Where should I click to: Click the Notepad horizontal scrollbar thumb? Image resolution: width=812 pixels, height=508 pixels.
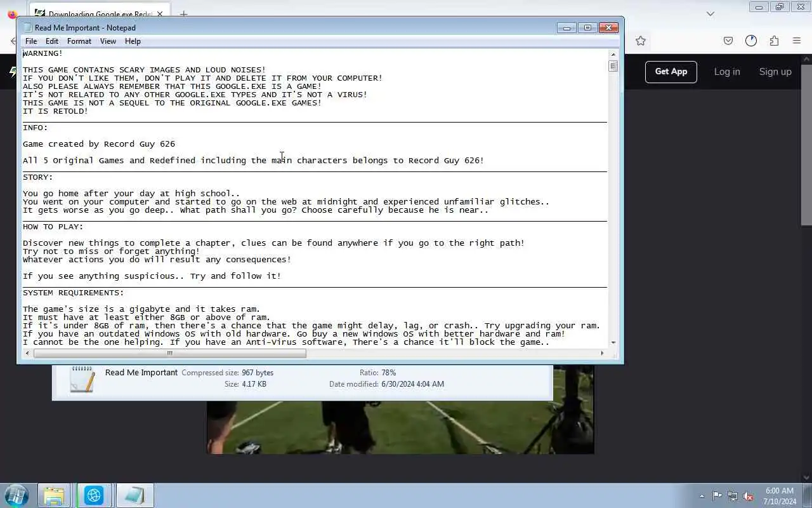click(x=169, y=353)
